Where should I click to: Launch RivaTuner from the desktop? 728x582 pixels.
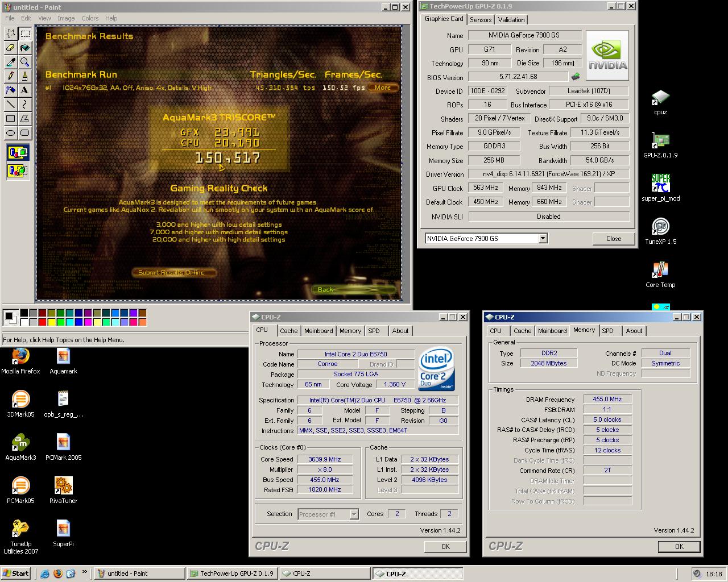click(63, 491)
